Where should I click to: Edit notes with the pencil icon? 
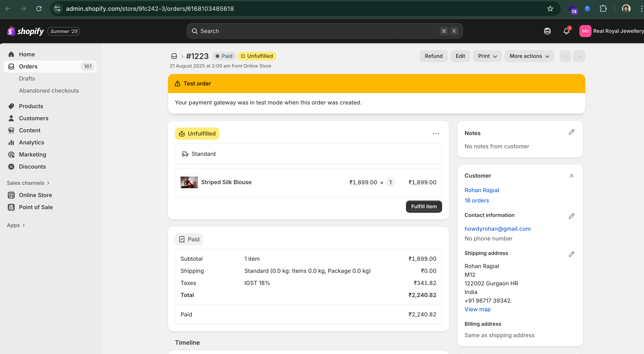coord(571,132)
